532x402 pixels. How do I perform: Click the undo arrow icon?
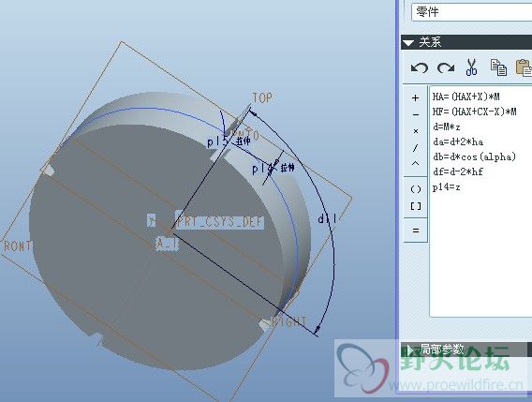tap(420, 67)
